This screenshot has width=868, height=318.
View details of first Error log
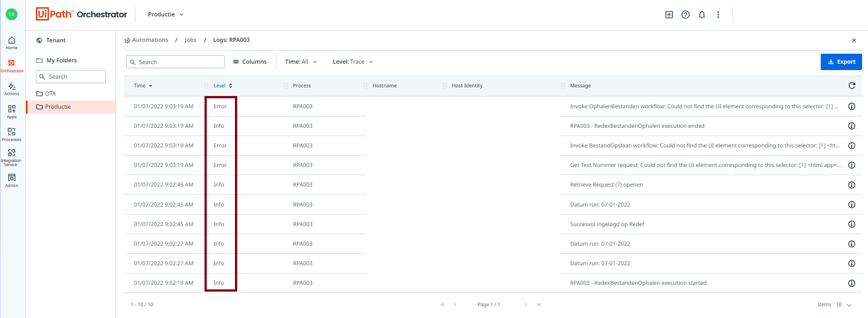coord(852,106)
